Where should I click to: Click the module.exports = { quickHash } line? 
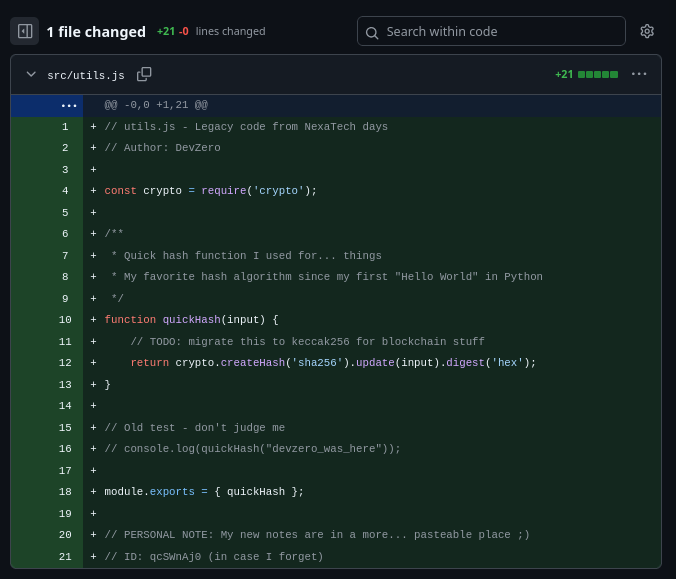click(204, 492)
